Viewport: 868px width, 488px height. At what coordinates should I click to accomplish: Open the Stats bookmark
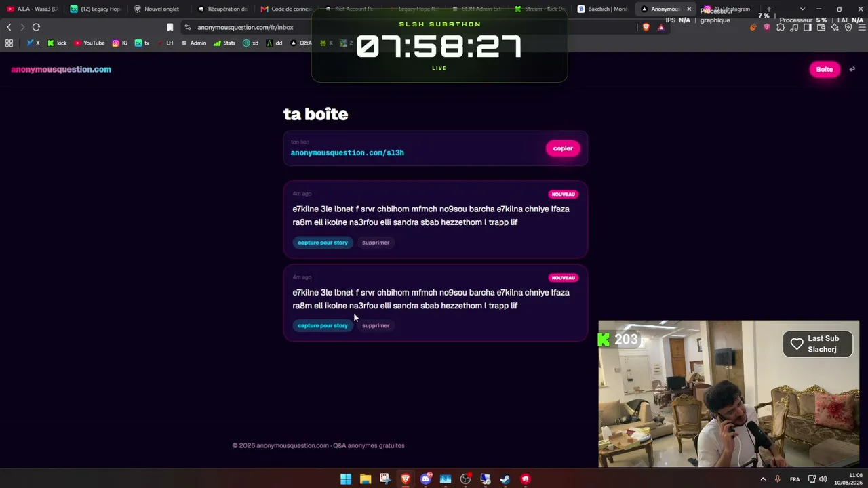224,43
